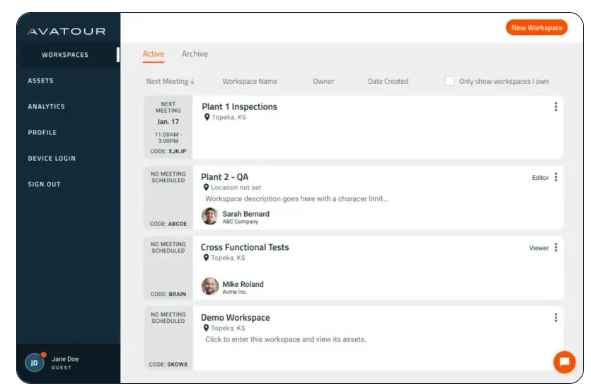
Task: Enable Only show workspaces I own checkbox
Action: (x=449, y=81)
